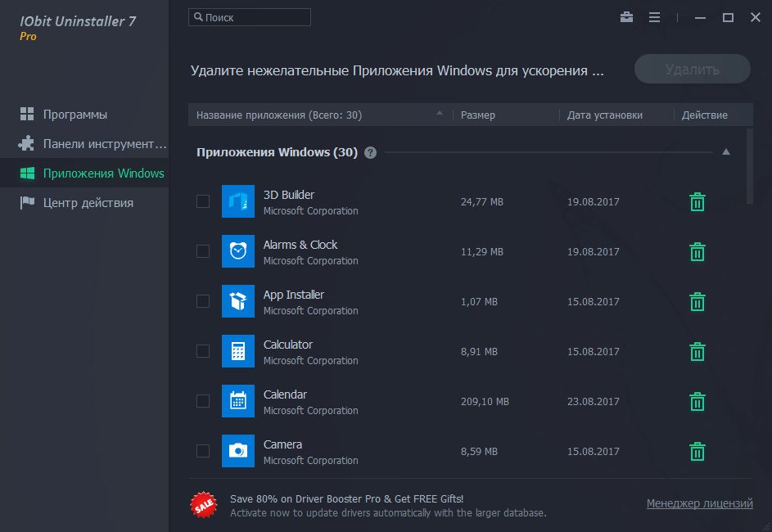Uninstall Alarms & Clock via its trash icon

click(x=698, y=251)
